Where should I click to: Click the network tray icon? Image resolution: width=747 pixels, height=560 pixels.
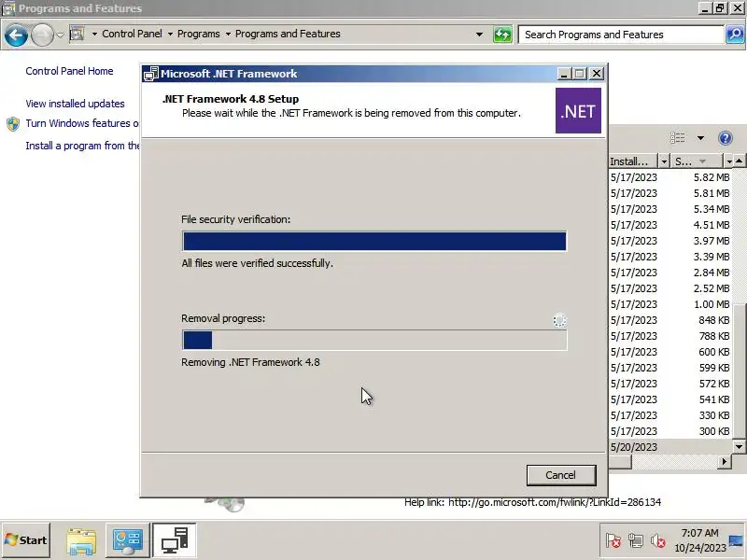click(x=636, y=540)
